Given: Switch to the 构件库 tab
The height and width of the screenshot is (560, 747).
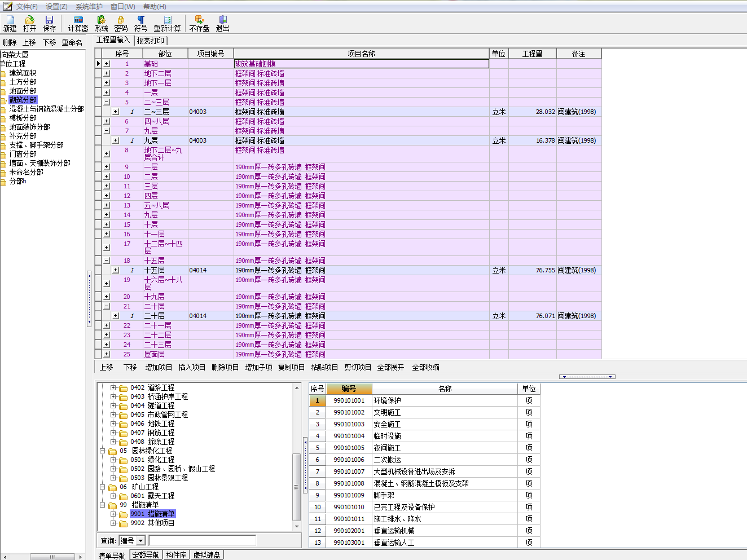Looking at the screenshot, I should [176, 555].
